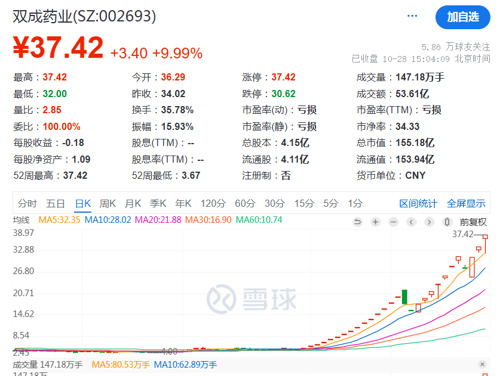
Task: Zoom out chart with minus icon
Action: coord(393,222)
